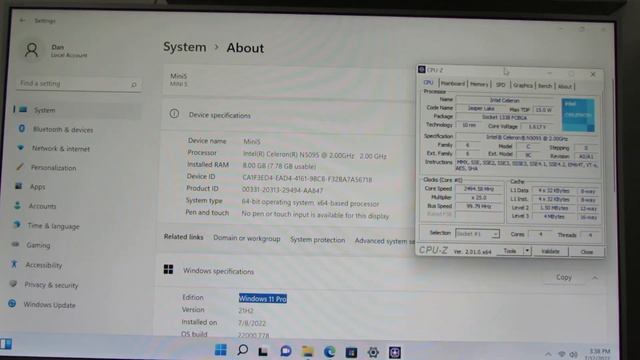Switch to About tab in CPU-Z

(x=564, y=87)
